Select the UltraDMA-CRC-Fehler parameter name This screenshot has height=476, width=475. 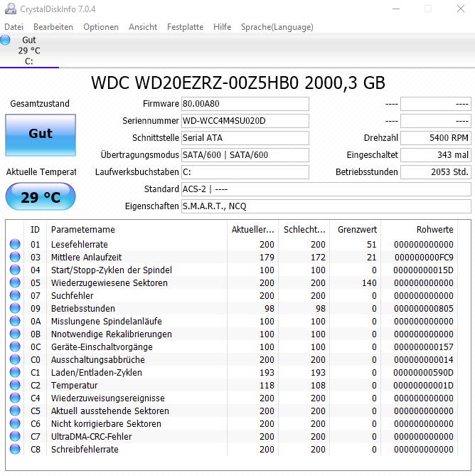pyautogui.click(x=91, y=437)
